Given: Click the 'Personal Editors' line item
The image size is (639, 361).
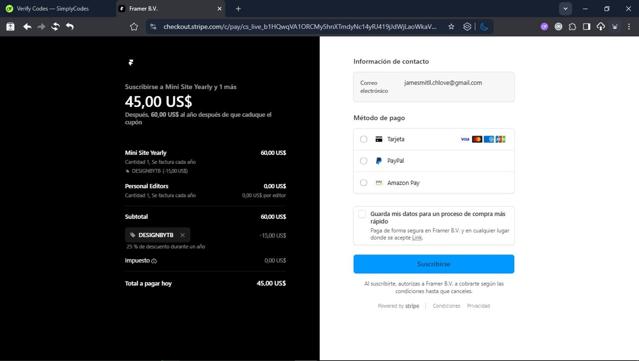Looking at the screenshot, I should (x=146, y=186).
